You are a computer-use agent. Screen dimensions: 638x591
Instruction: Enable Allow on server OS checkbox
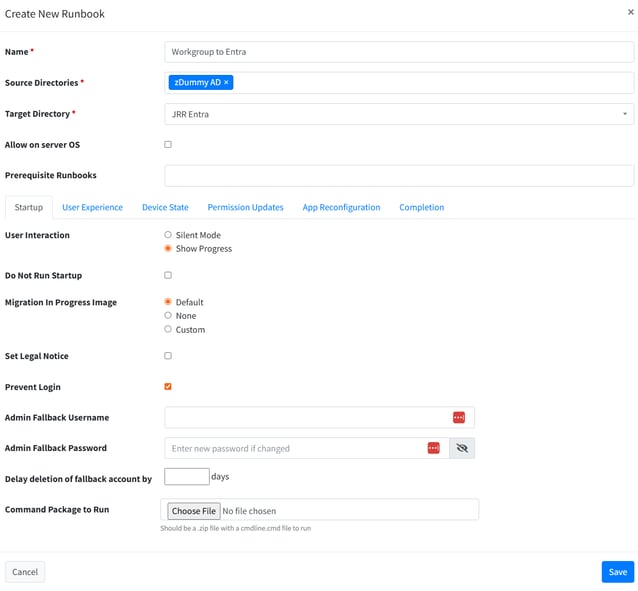click(x=168, y=144)
